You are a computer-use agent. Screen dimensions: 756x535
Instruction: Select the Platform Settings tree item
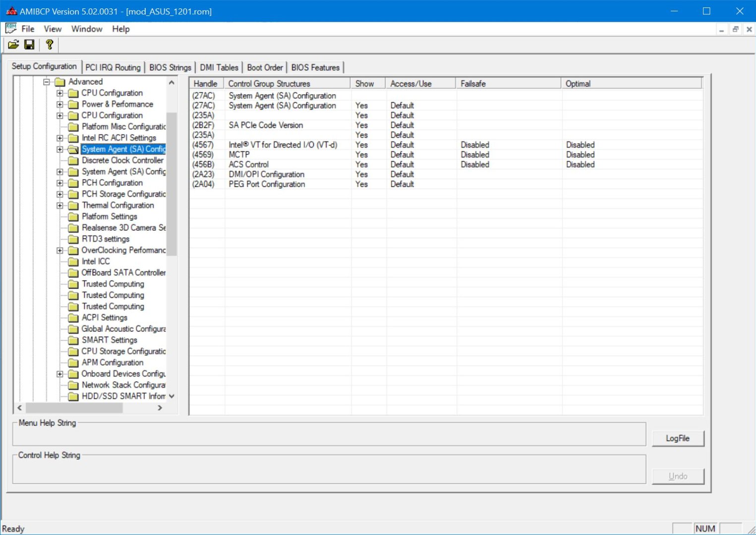coord(109,216)
